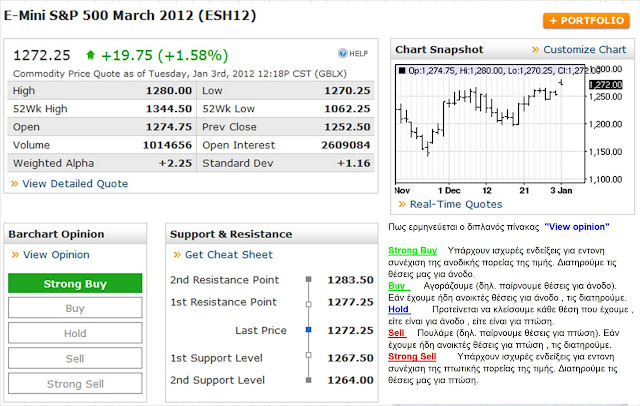The width and height of the screenshot is (640, 406).
Task: Click the 1st Support Level marker
Action: point(309,355)
